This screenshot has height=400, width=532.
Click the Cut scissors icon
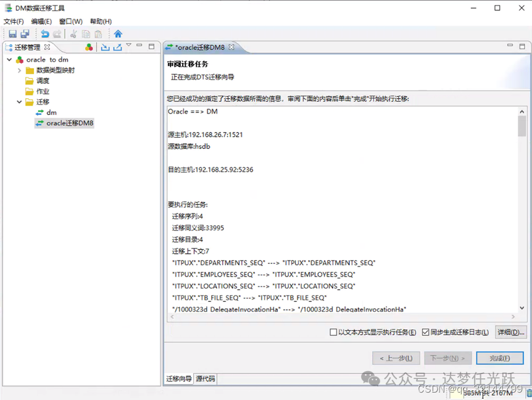73,34
